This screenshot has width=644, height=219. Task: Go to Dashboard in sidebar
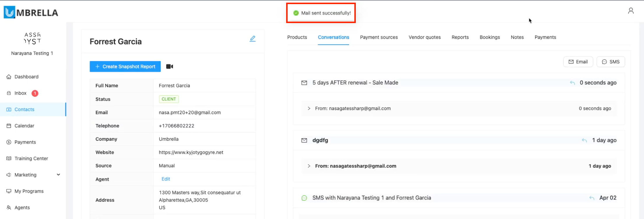(26, 77)
